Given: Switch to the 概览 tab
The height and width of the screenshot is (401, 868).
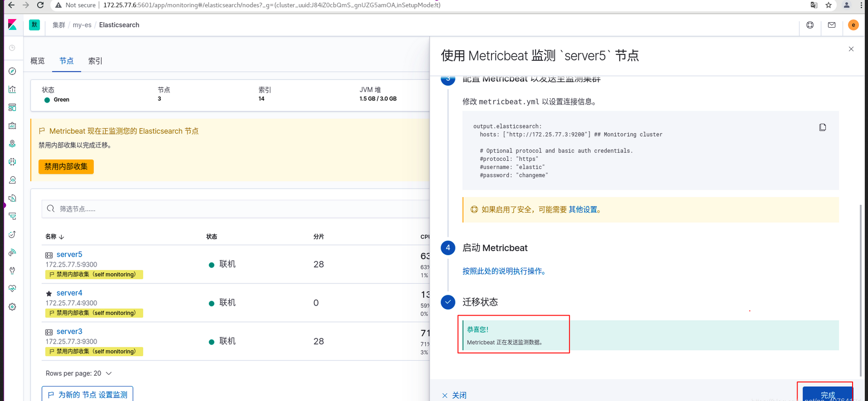Looking at the screenshot, I should point(38,61).
